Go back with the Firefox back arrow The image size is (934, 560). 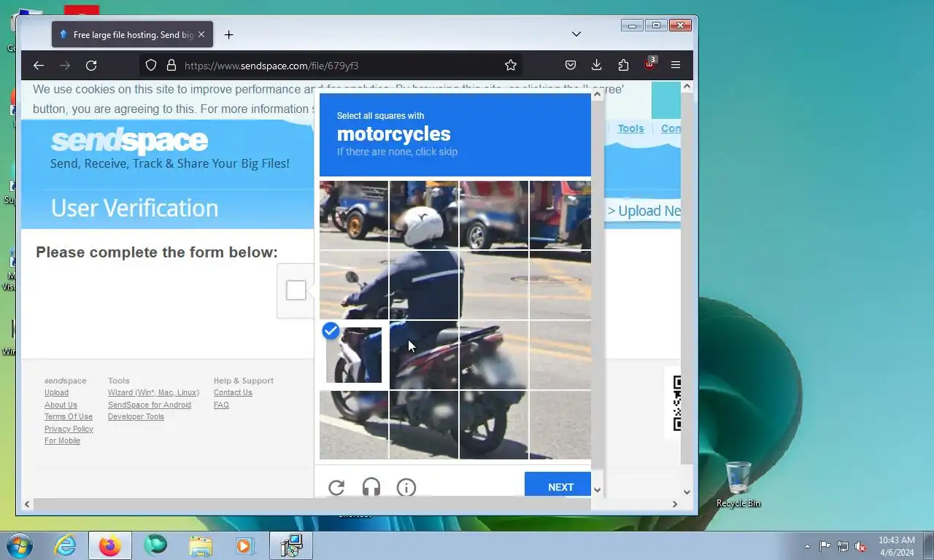(x=39, y=66)
